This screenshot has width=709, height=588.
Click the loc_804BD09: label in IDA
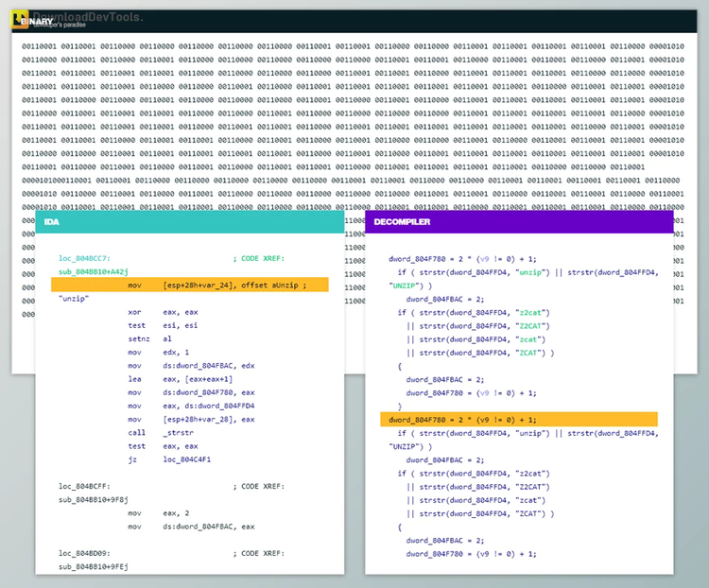pyautogui.click(x=84, y=553)
